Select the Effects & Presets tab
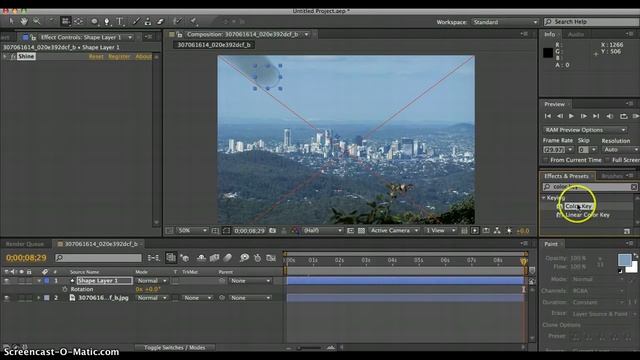Image resolution: width=640 pixels, height=360 pixels. [x=566, y=176]
